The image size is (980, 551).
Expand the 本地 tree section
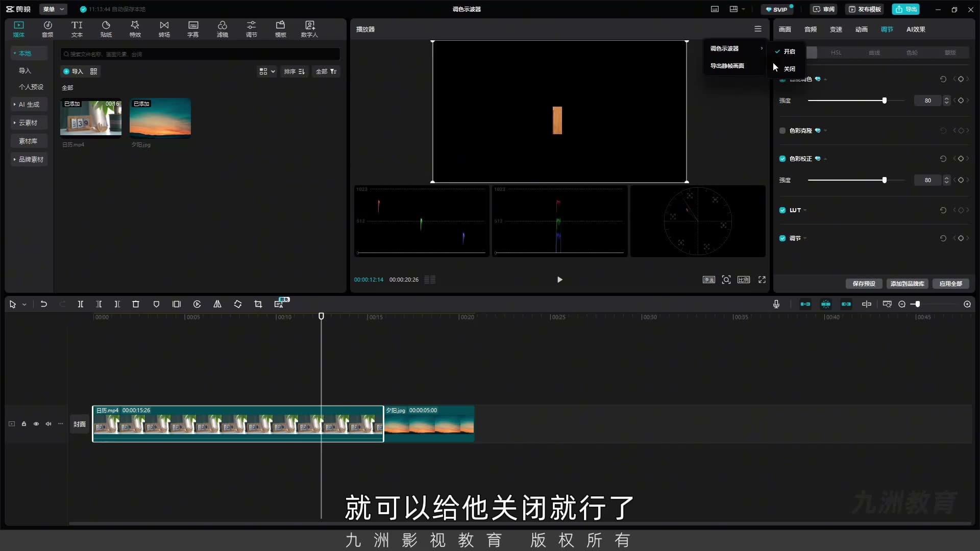click(29, 53)
